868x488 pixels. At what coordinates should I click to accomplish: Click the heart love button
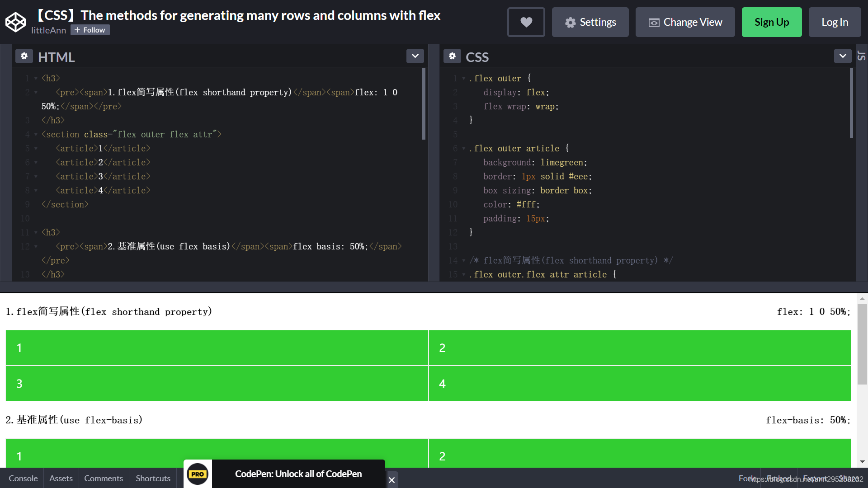526,22
